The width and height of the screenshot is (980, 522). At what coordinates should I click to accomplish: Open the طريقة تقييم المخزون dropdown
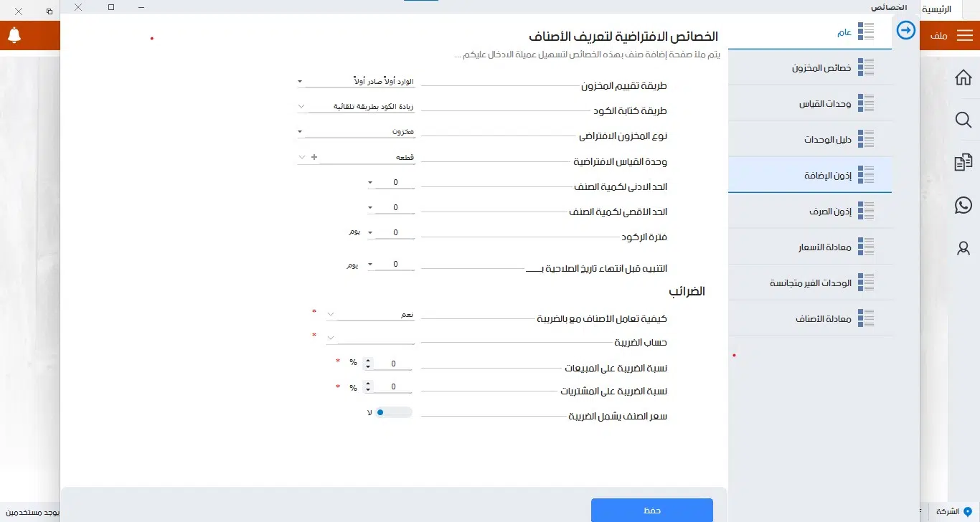tap(299, 81)
